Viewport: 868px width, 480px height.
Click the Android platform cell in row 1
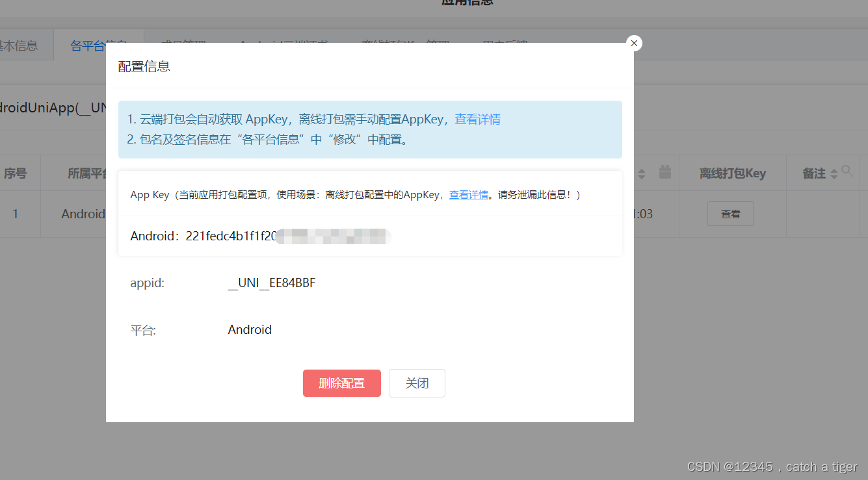click(85, 213)
